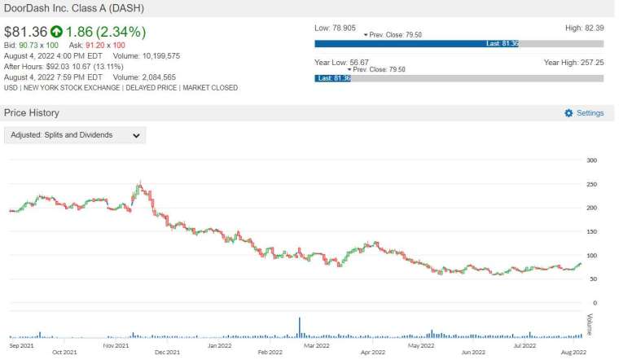Click the DELAYED PRICE text

point(151,88)
